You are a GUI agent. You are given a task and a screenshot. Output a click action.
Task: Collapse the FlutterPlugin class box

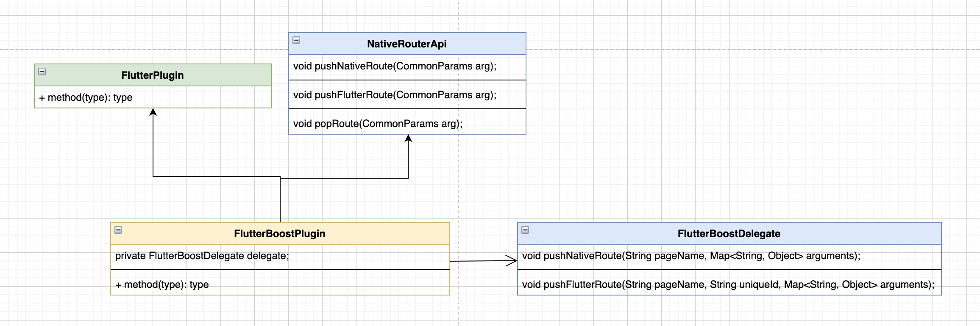tap(42, 72)
